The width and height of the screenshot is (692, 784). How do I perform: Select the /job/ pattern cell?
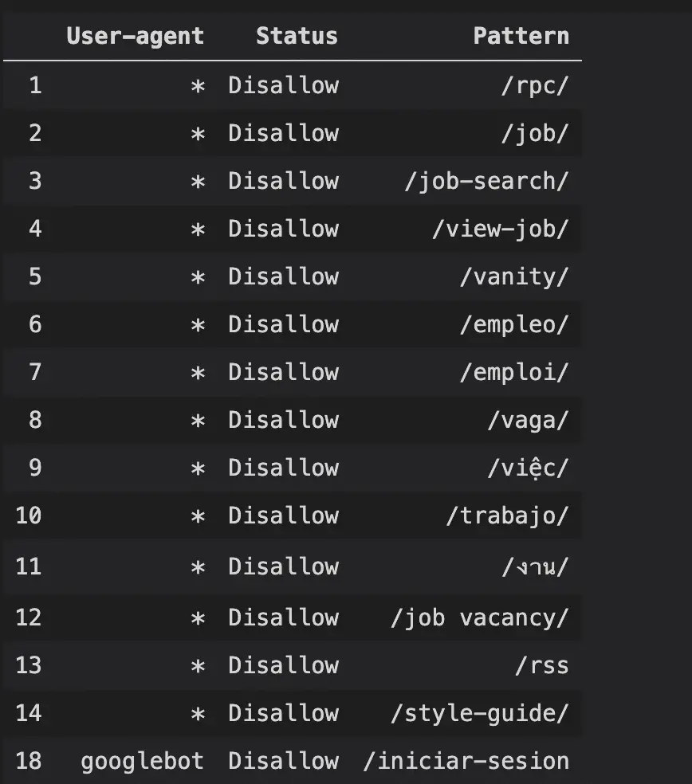coord(535,134)
